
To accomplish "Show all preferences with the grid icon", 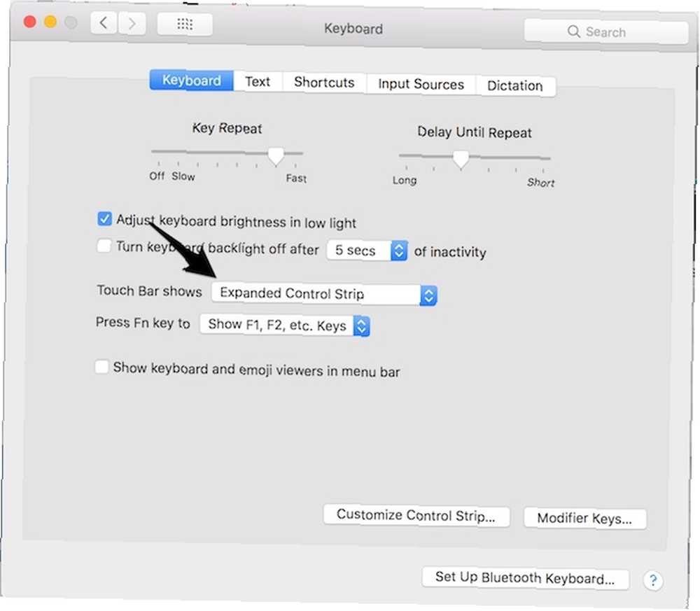I will pos(184,24).
